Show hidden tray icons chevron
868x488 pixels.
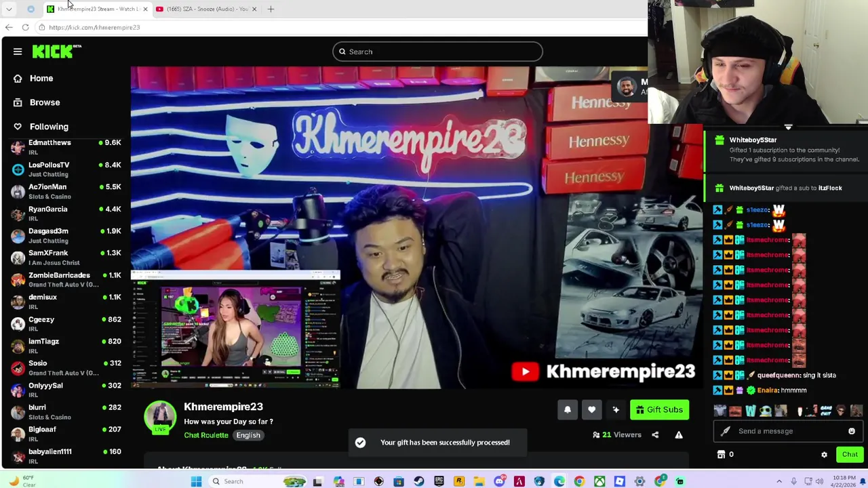778,481
